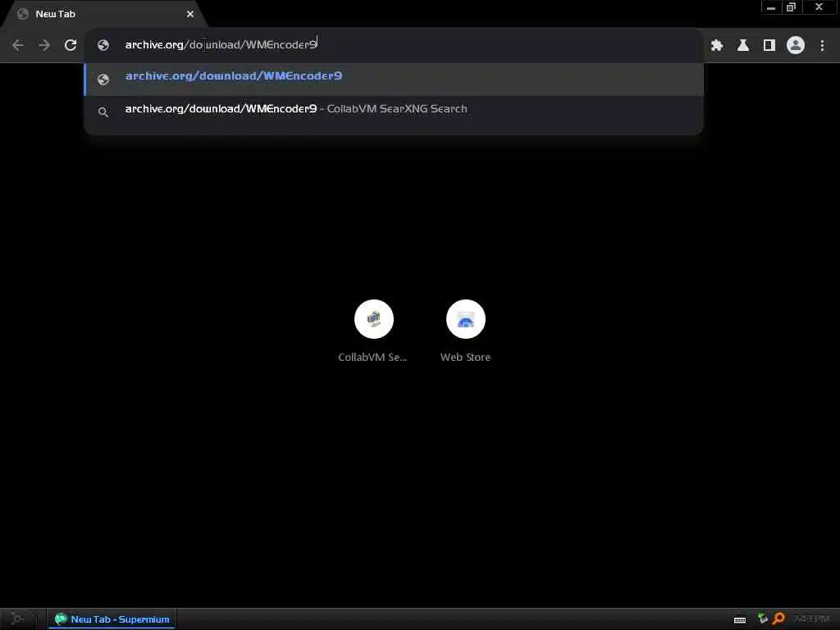Close the New Tab tab
This screenshot has height=630, width=840.
click(x=190, y=14)
